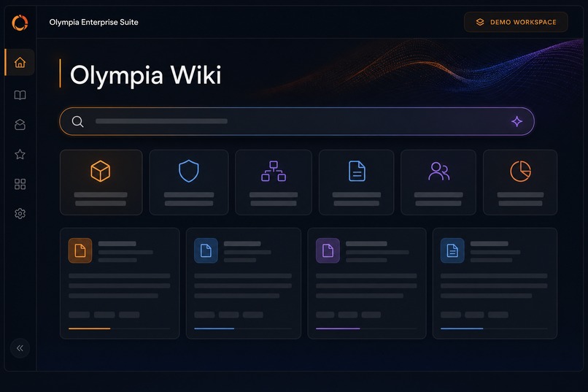588x392 pixels.
Task: Click the wiki search input field
Action: pos(297,121)
